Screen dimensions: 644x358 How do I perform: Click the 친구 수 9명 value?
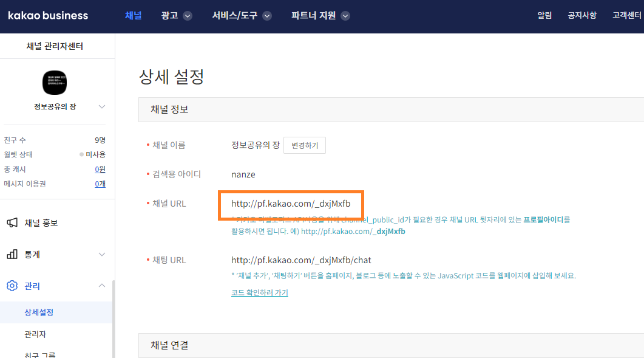click(100, 140)
